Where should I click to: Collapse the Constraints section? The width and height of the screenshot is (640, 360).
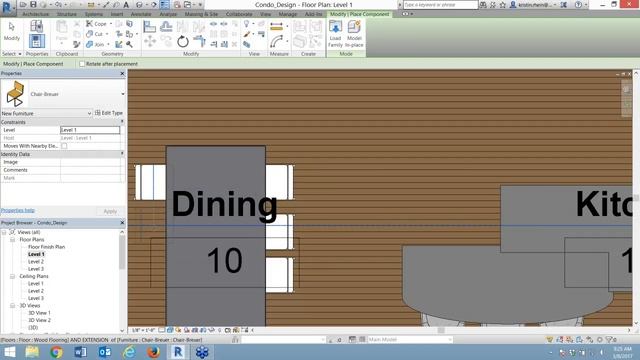tap(122, 122)
